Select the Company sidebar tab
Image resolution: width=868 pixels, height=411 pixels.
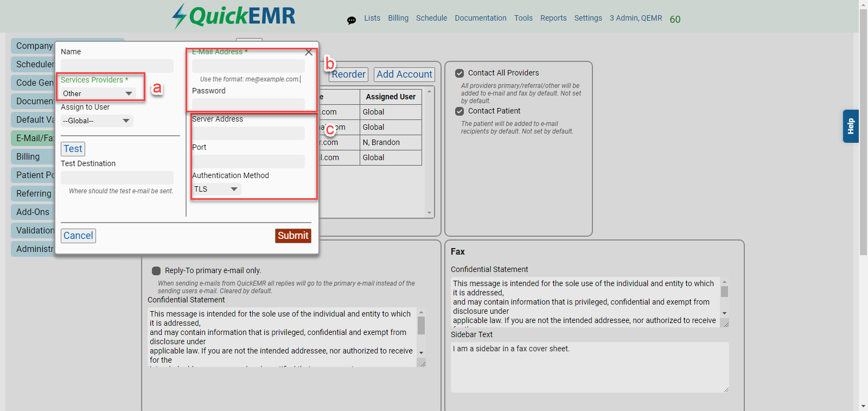tap(33, 46)
